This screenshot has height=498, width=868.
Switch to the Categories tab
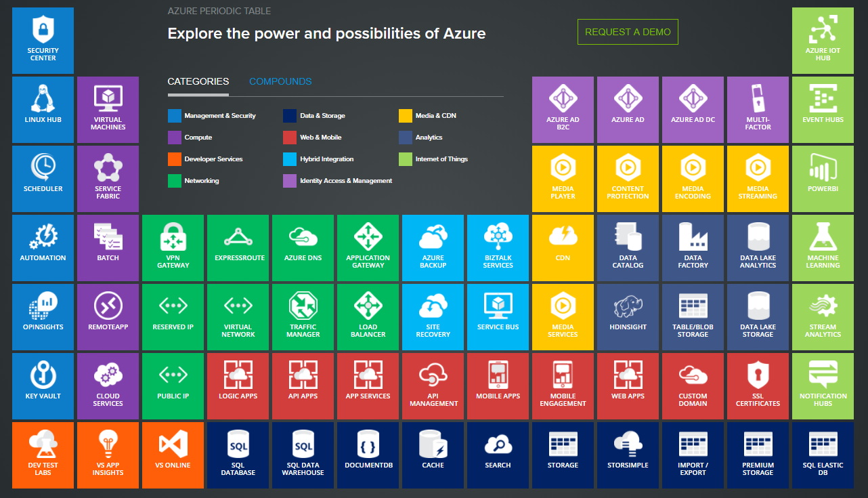(198, 81)
